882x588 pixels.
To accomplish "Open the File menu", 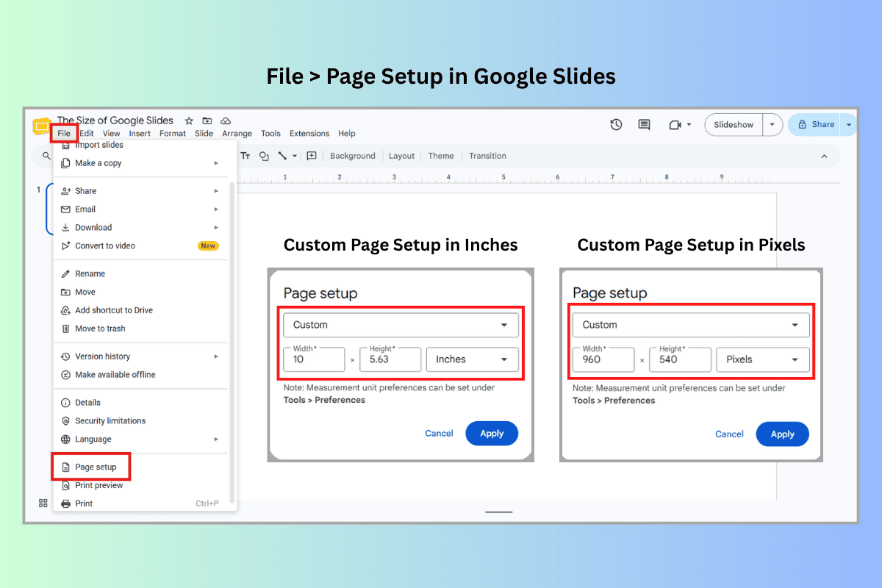I will (64, 134).
